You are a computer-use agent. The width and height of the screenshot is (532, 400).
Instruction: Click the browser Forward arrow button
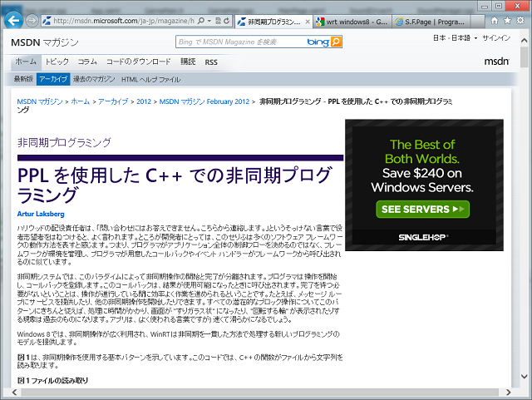(31, 19)
